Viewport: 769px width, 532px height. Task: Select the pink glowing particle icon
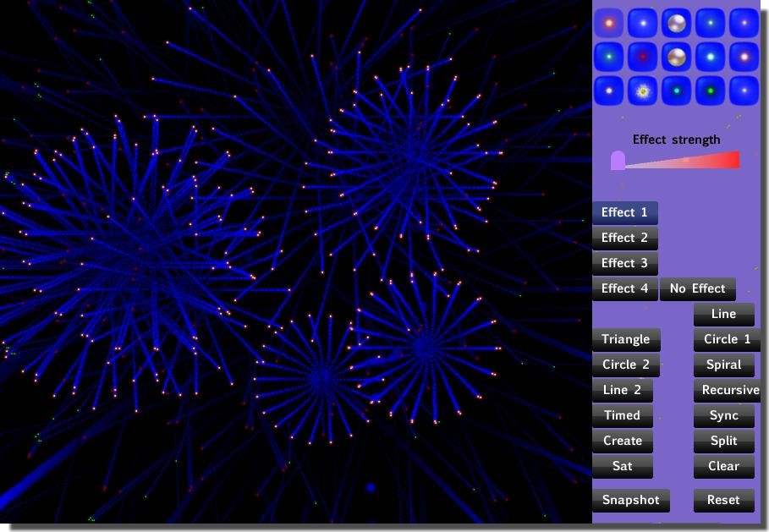744,57
